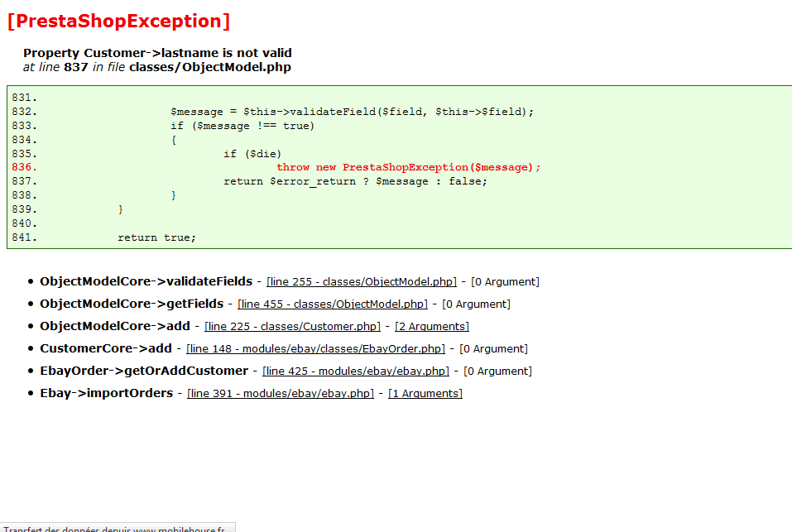Open link line 455 - classes/ObjectModel.php
This screenshot has width=792, height=532.
pos(333,304)
